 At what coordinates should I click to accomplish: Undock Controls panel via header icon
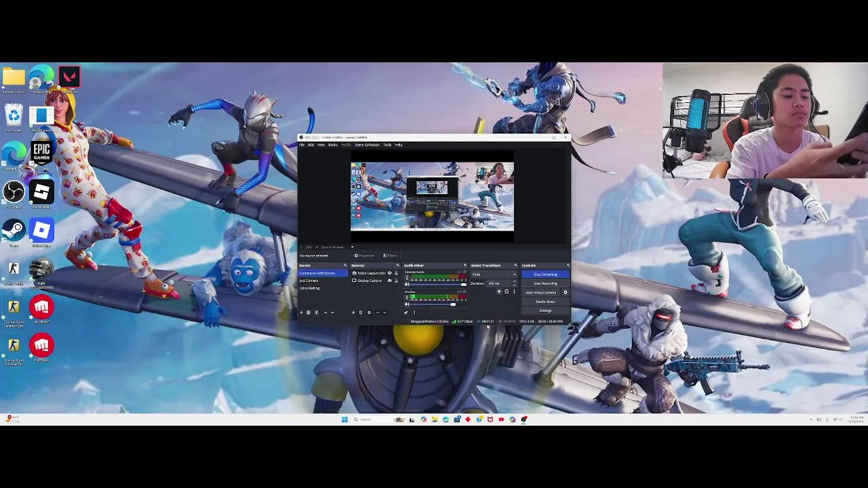pyautogui.click(x=568, y=265)
